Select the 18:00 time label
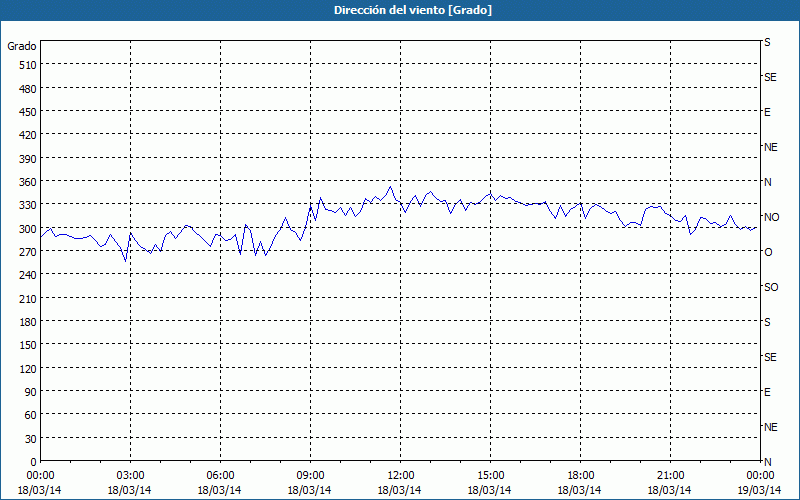This screenshot has height=500, width=800. tap(580, 476)
